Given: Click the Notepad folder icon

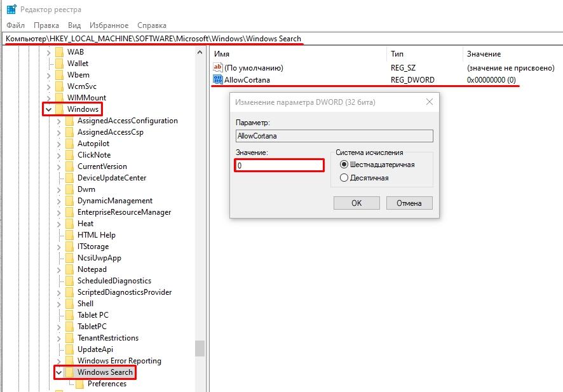Looking at the screenshot, I should tap(70, 269).
